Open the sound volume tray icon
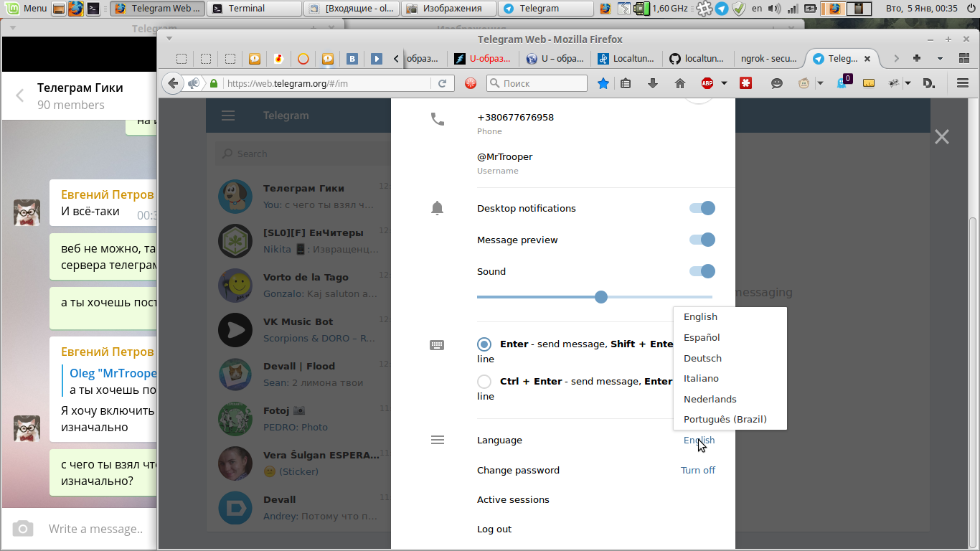The width and height of the screenshot is (980, 551). pos(774,9)
